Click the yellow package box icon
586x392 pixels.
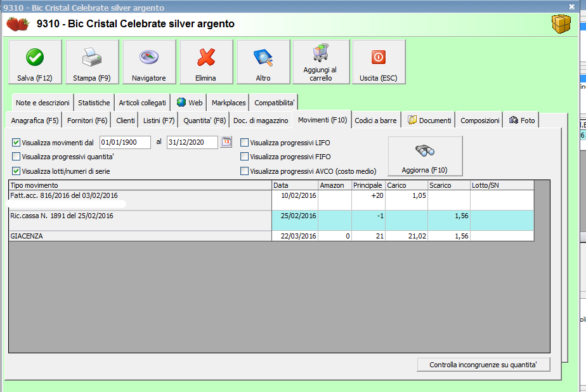561,24
